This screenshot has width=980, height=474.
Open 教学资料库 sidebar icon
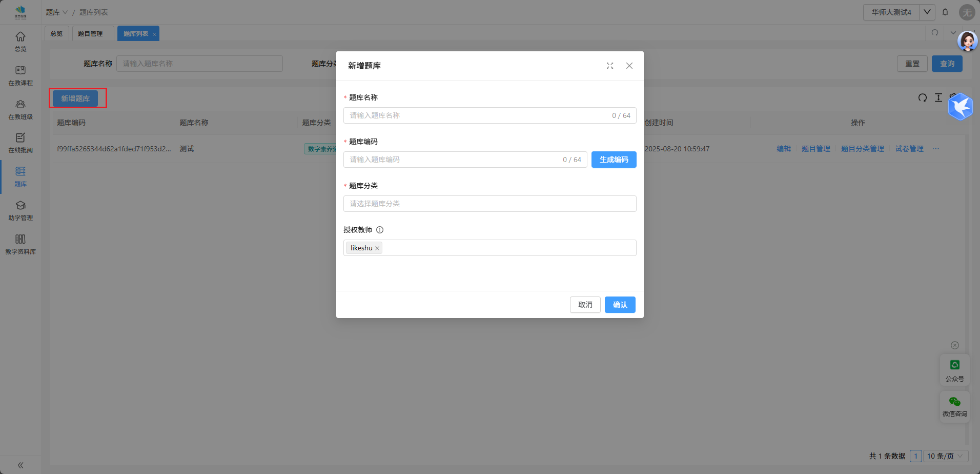(21, 244)
